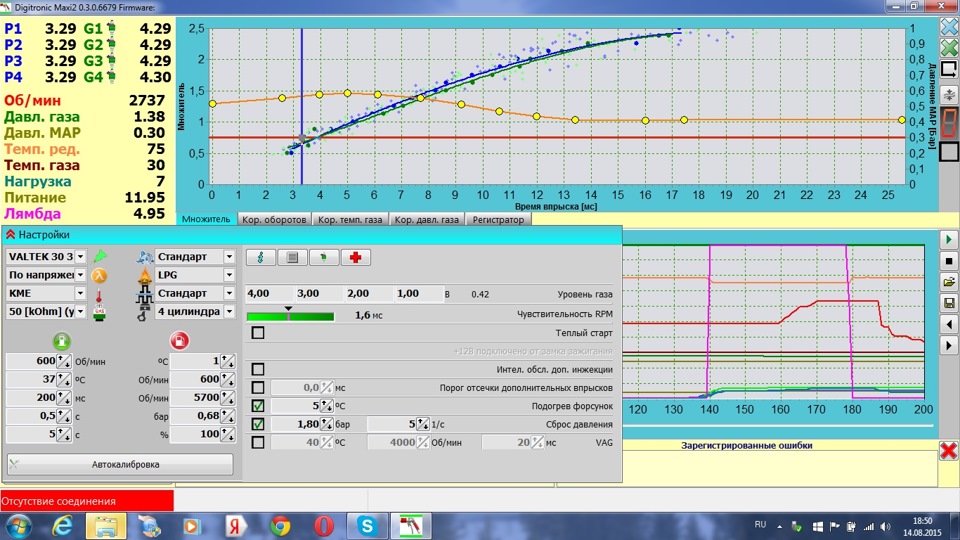Enable the Теплый старт checkbox
The height and width of the screenshot is (540, 960).
pos(258,332)
